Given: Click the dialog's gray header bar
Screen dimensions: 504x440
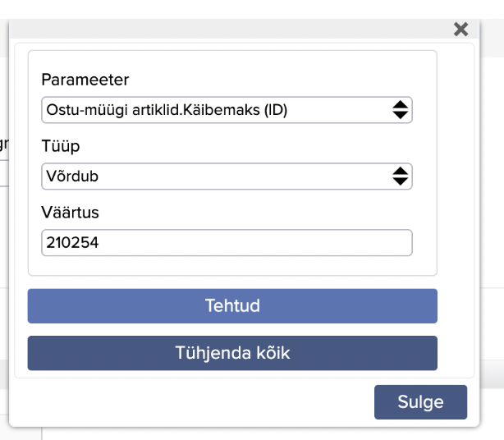Looking at the screenshot, I should 230,30.
